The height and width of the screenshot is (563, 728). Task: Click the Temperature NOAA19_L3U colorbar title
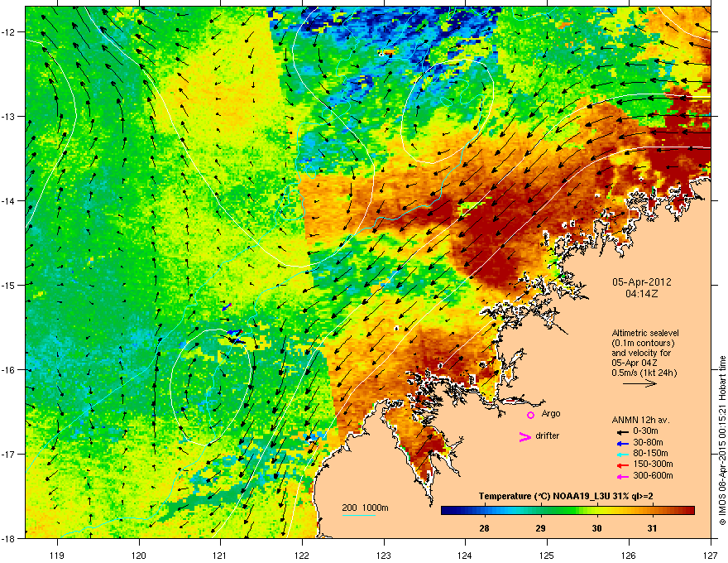coord(566,497)
